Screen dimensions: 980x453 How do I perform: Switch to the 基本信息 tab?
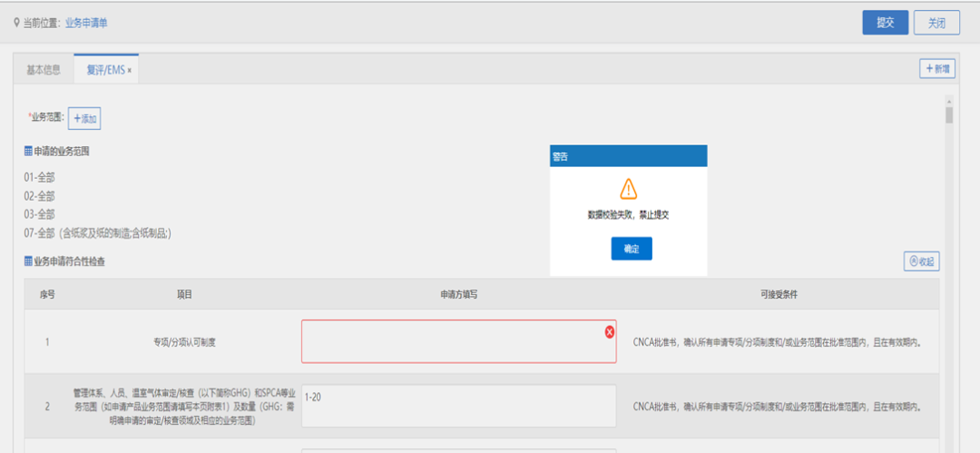click(44, 70)
